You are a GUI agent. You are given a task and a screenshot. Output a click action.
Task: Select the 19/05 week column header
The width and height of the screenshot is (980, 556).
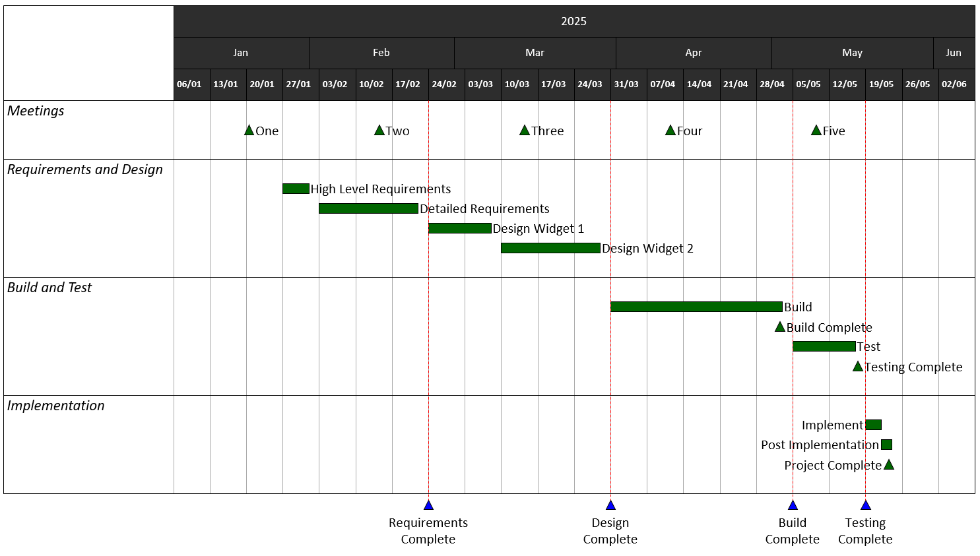(882, 84)
